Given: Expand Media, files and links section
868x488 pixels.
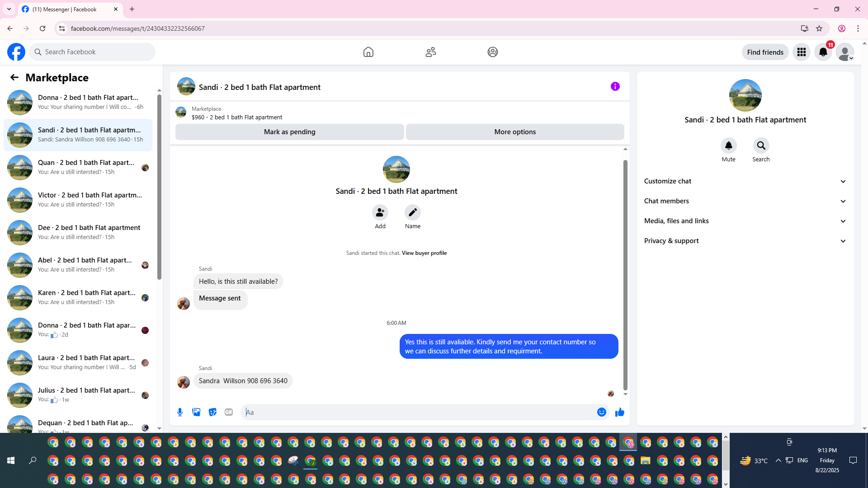Looking at the screenshot, I should [x=745, y=221].
